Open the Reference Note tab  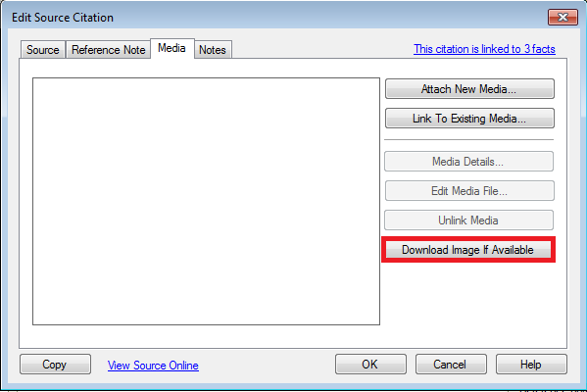108,50
